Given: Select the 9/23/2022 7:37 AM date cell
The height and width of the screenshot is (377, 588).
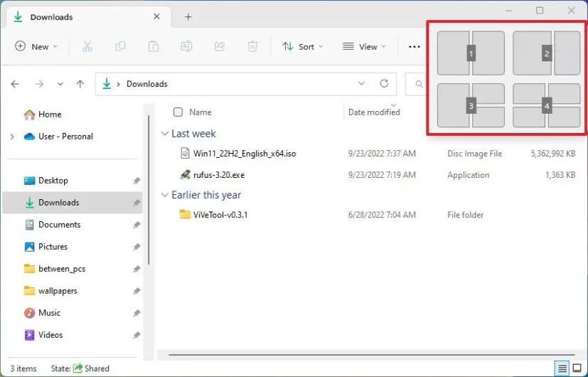Looking at the screenshot, I should coord(382,154).
